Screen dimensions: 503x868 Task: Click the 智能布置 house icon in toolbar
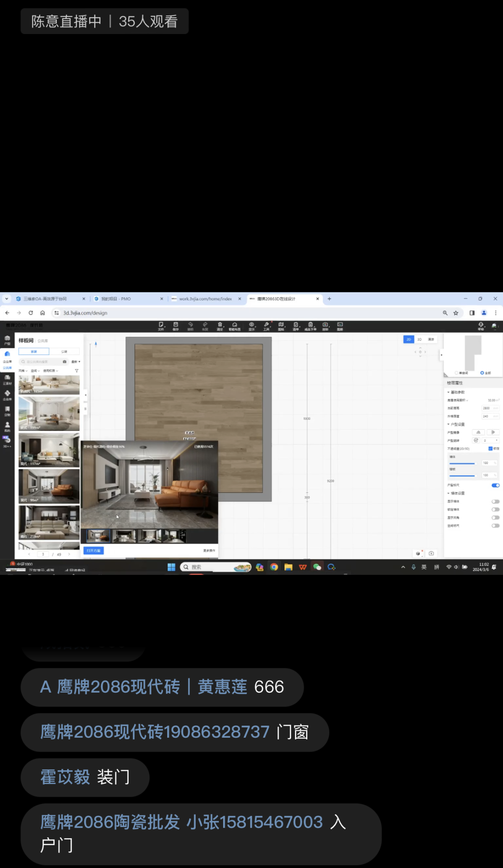coord(235,326)
